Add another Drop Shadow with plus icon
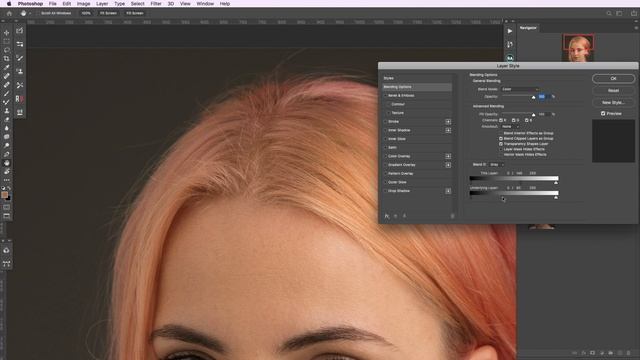The image size is (640, 360). point(448,191)
